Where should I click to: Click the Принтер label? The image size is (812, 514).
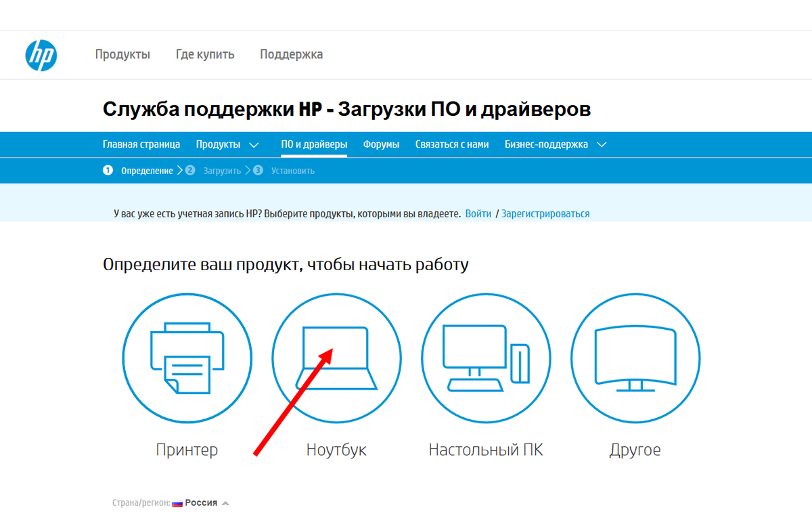point(187,450)
